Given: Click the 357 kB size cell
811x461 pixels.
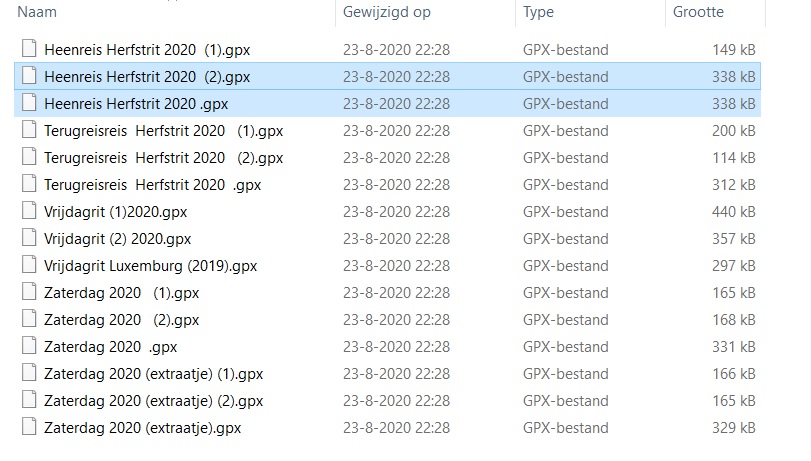Looking at the screenshot, I should coord(733,238).
